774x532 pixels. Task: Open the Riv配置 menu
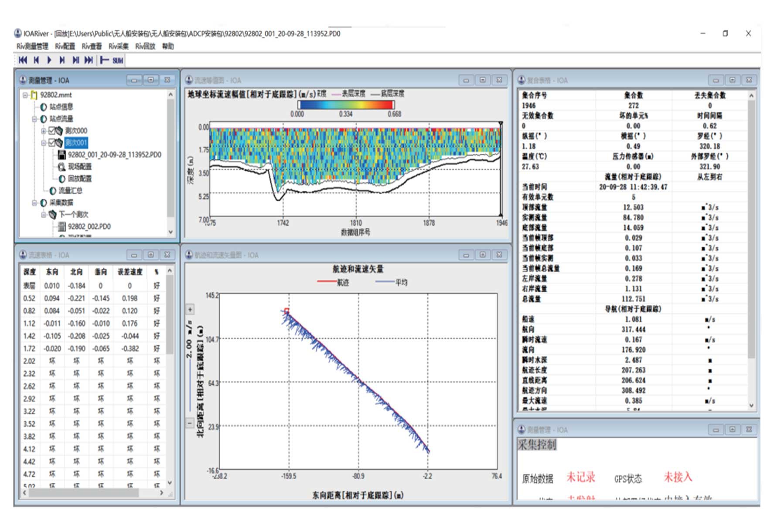65,46
